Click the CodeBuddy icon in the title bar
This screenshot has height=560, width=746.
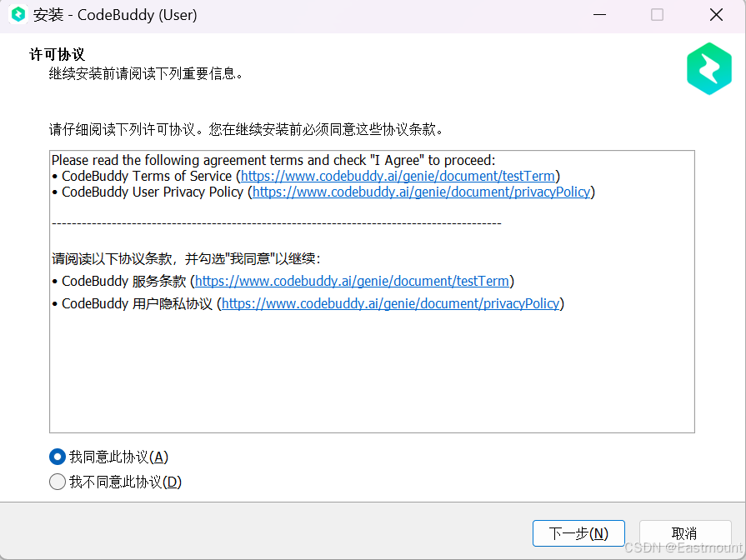(18, 14)
